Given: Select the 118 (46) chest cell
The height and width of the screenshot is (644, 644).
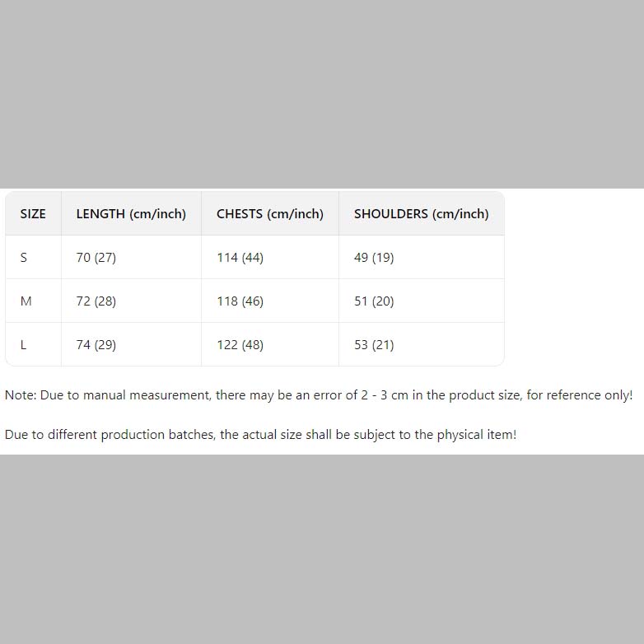Looking at the screenshot, I should pos(240,301).
